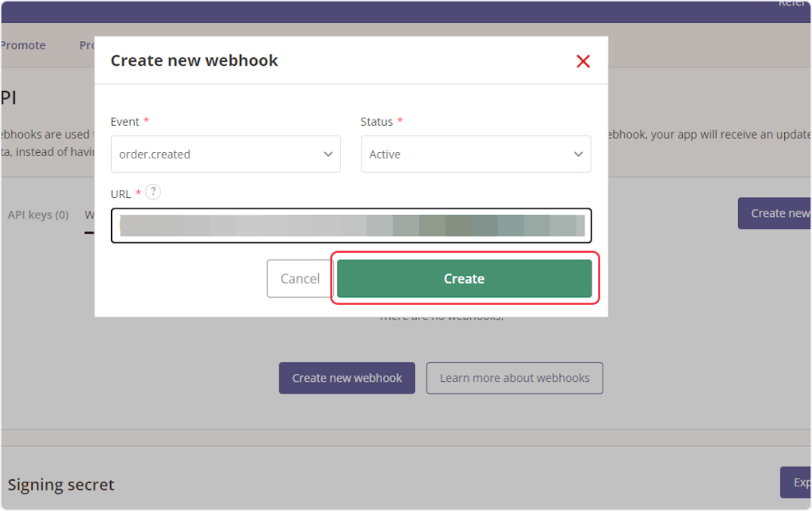The height and width of the screenshot is (511, 812).
Task: Click the chevron arrow in Event field
Action: pyautogui.click(x=328, y=154)
